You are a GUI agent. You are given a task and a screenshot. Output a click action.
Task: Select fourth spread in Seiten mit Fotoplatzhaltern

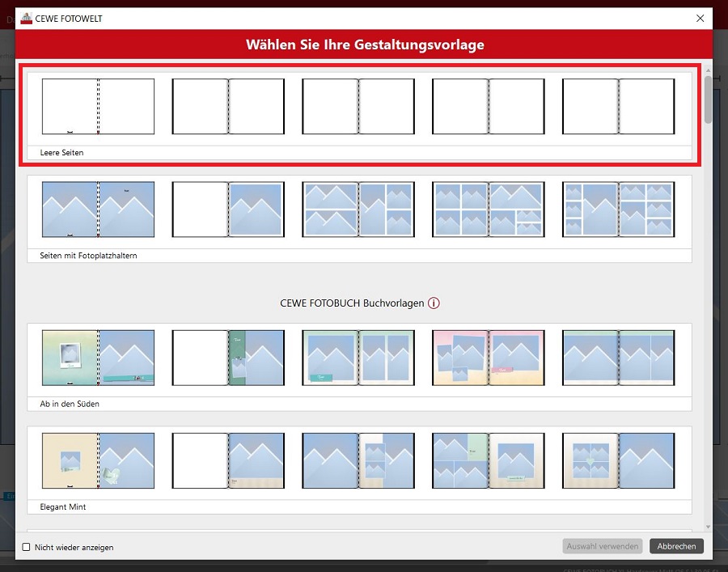point(488,210)
